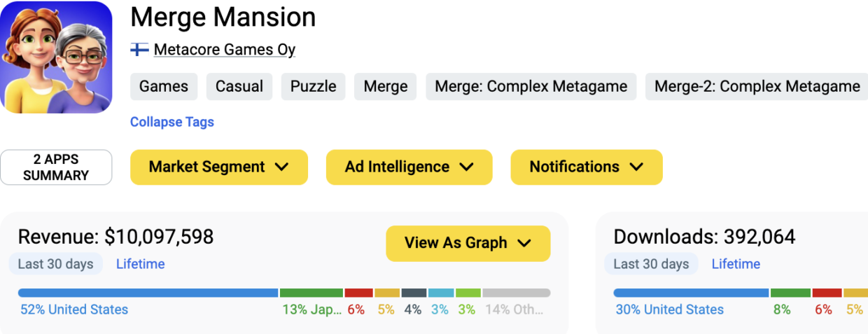The height and width of the screenshot is (334, 868).
Task: Select Last 30 days for Revenue
Action: [x=56, y=264]
